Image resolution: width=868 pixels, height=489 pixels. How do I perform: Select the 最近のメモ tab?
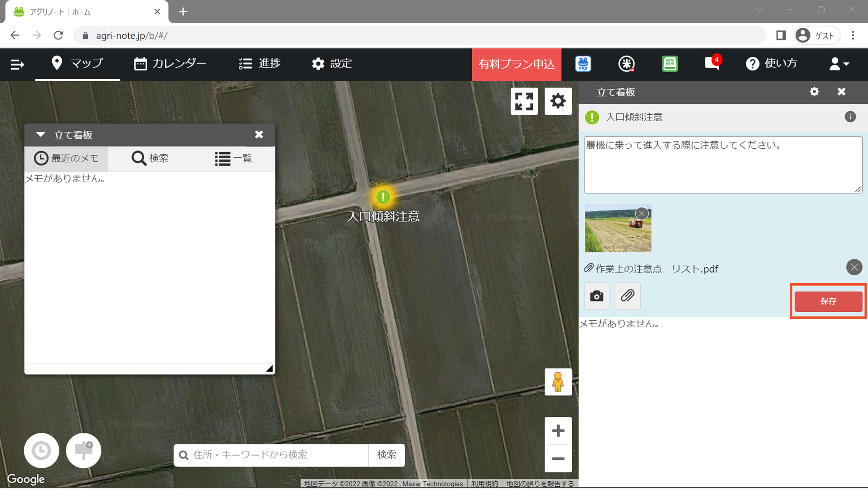(67, 158)
